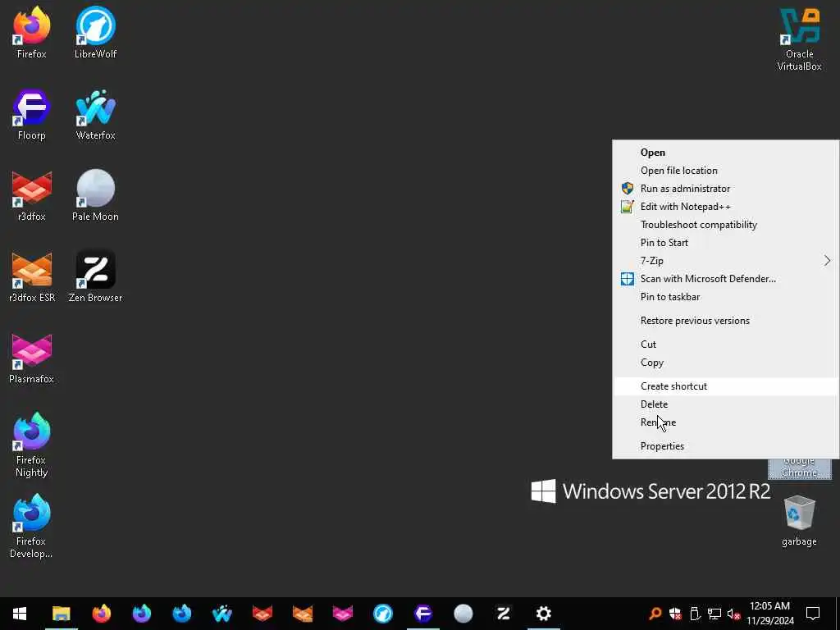
Task: Select Copy in the context menu
Action: coord(725,363)
